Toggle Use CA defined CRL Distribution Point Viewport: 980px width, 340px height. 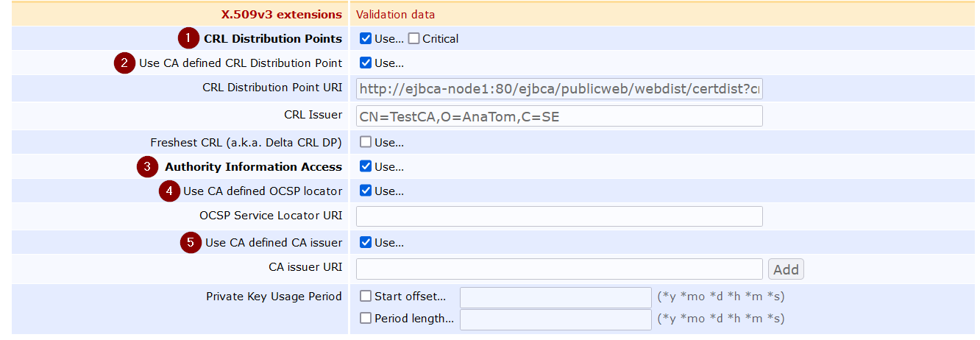click(x=366, y=63)
